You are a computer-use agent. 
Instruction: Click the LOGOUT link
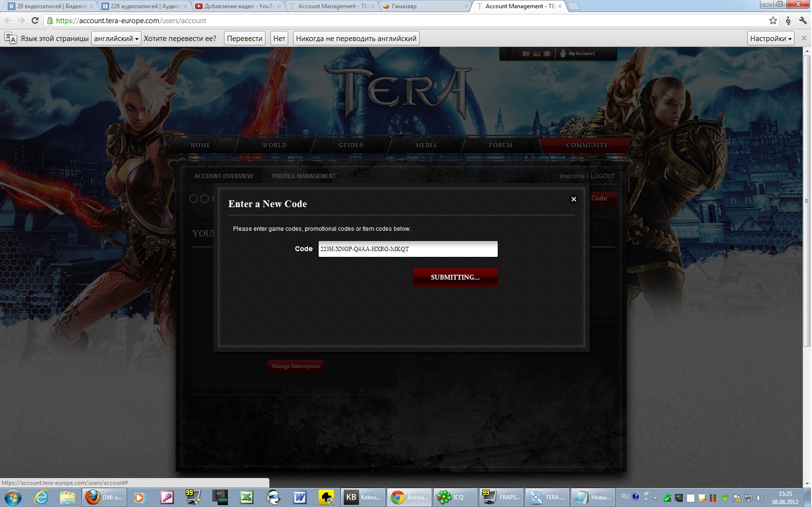tap(603, 176)
